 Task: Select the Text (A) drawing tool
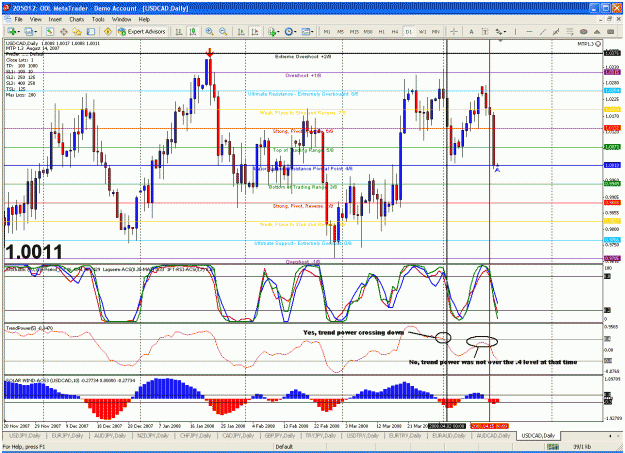point(471,32)
